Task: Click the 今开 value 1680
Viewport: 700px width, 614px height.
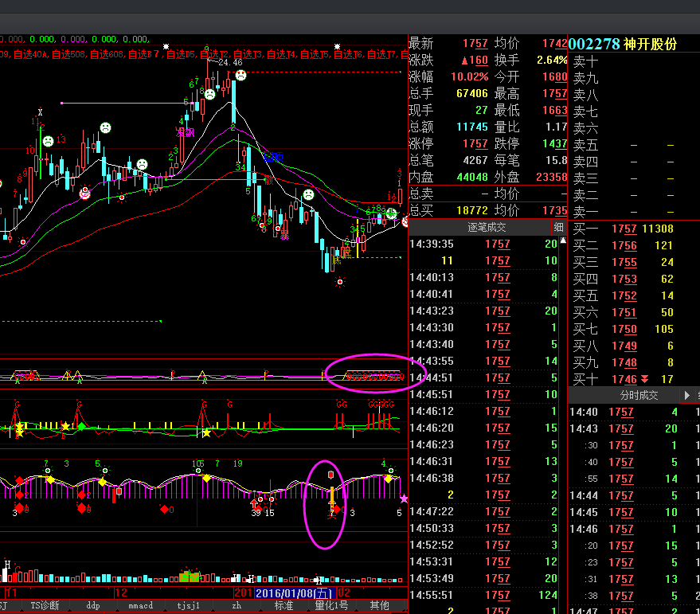Action: coord(554,76)
